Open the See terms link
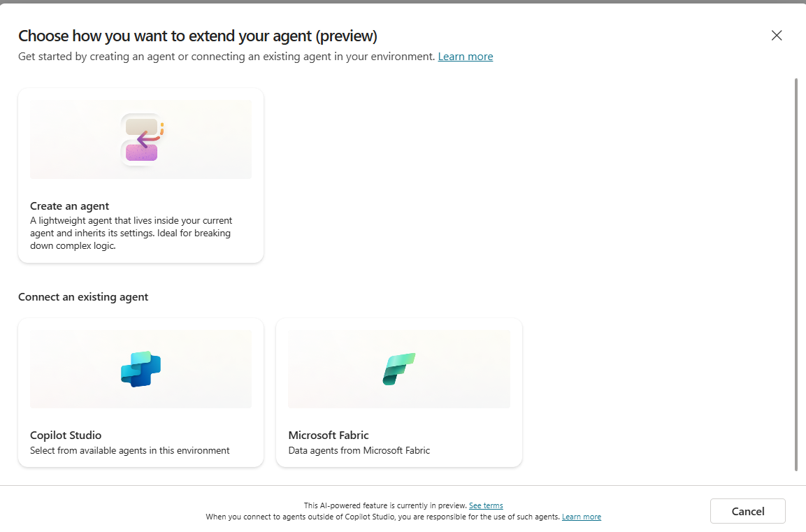The height and width of the screenshot is (532, 806). pos(486,505)
